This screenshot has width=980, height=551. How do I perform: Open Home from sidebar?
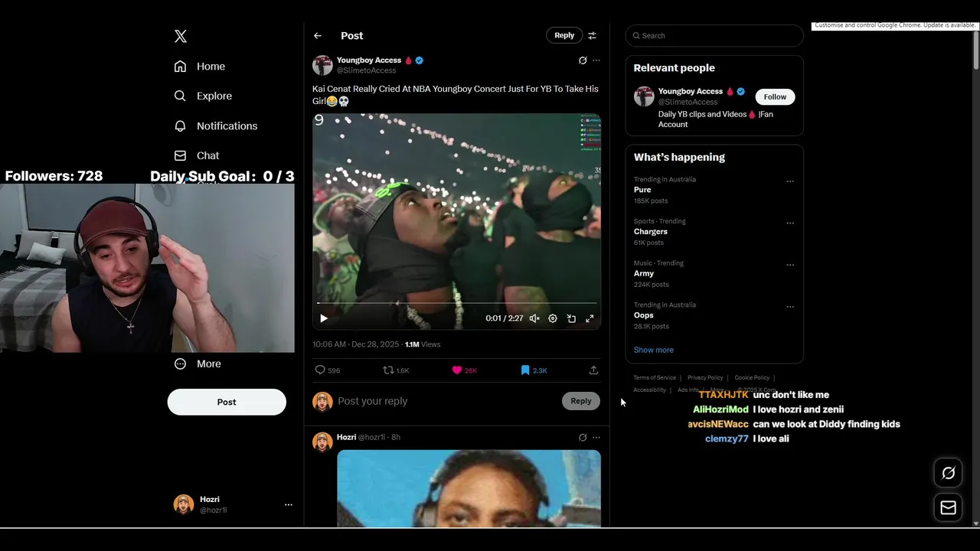[200, 67]
